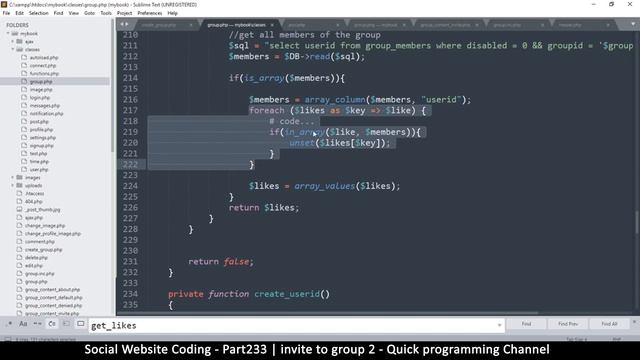Collapse the classes folder
The width and height of the screenshot is (640, 360).
coord(13,49)
